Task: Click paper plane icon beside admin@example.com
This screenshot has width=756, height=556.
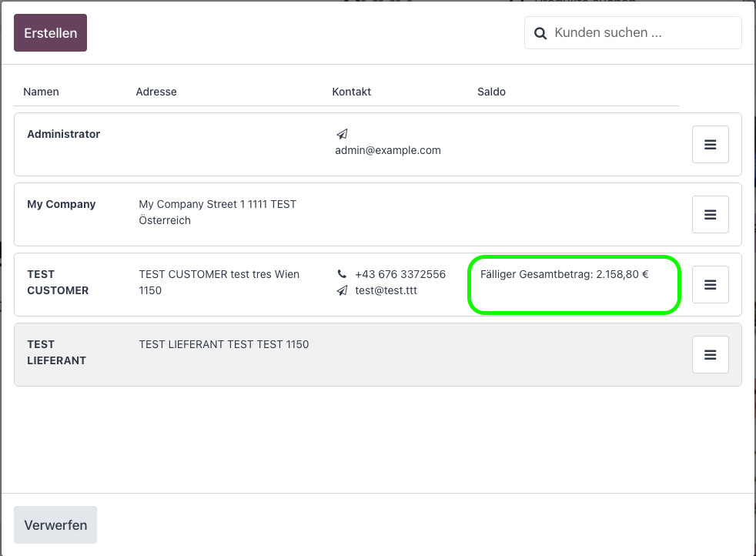Action: point(342,134)
